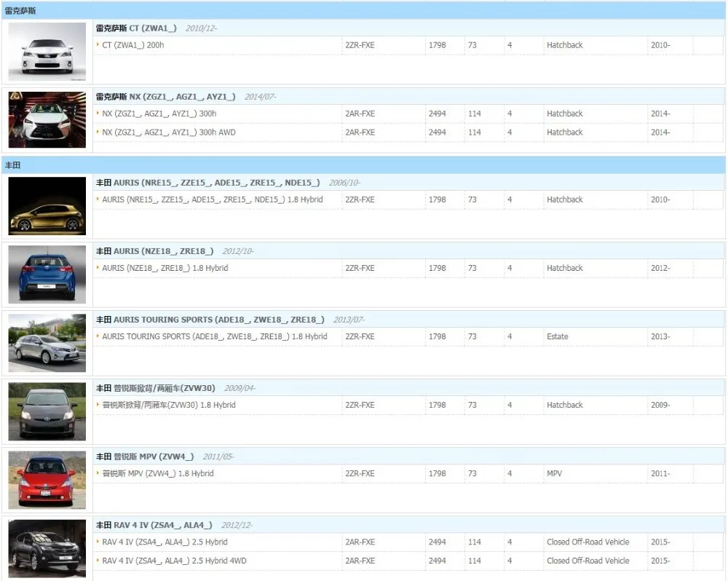728x581 pixels.
Task: Click engine code 2ZR-FXE in CT 200h row
Action: pos(360,45)
